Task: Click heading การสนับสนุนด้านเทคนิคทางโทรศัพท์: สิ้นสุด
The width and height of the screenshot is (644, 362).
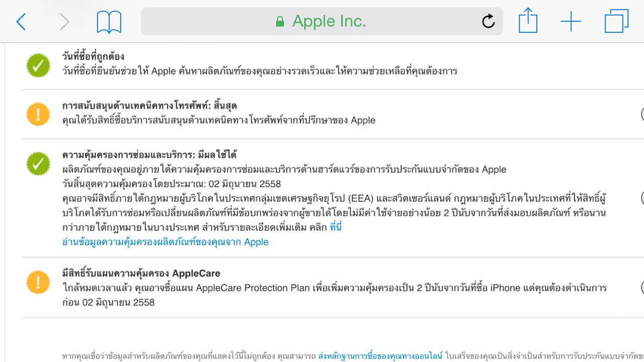Action: tap(149, 106)
